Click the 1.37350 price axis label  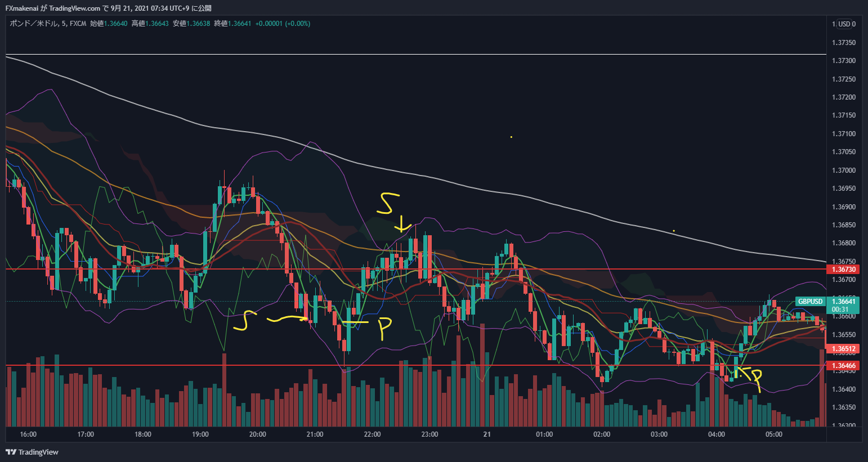[x=843, y=43]
